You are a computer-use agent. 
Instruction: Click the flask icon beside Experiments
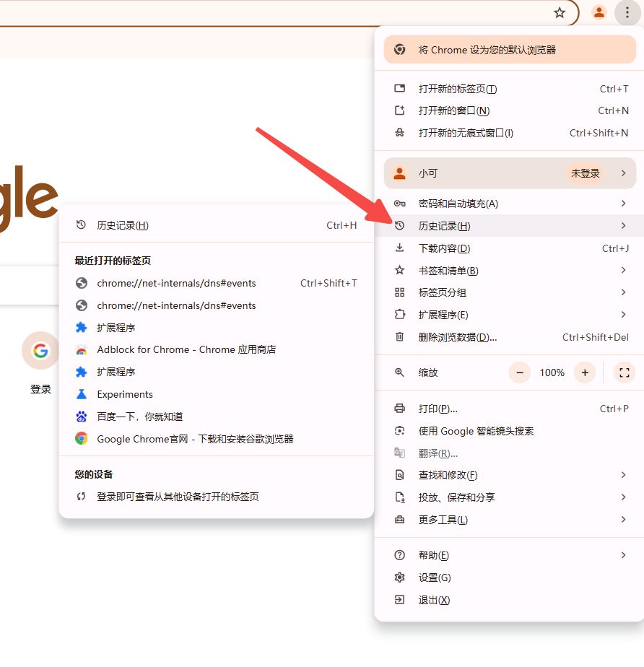(x=82, y=394)
